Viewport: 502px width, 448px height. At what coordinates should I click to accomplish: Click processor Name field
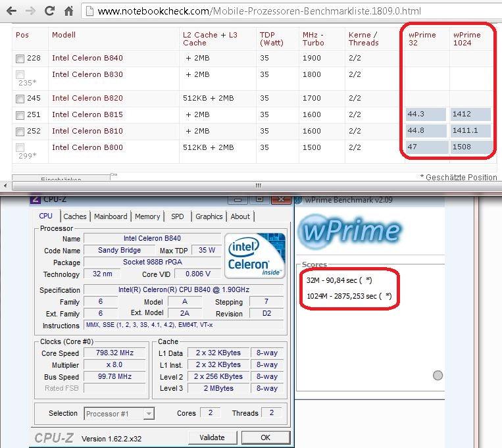click(153, 238)
